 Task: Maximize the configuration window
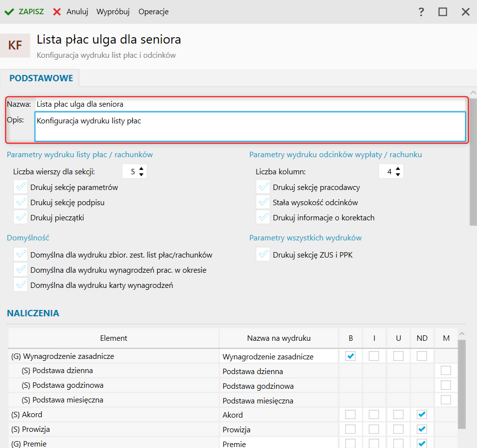point(443,12)
